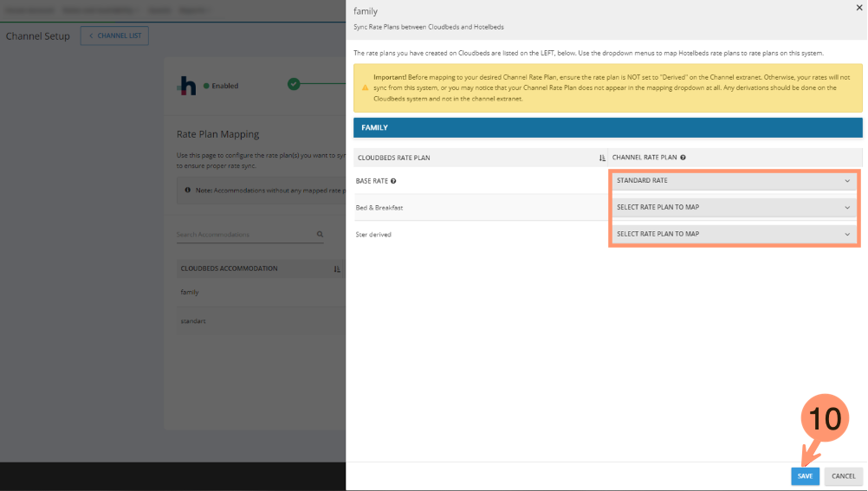Open the Standard Rate dropdown for Base Rate
The width and height of the screenshot is (868, 491).
pyautogui.click(x=733, y=181)
